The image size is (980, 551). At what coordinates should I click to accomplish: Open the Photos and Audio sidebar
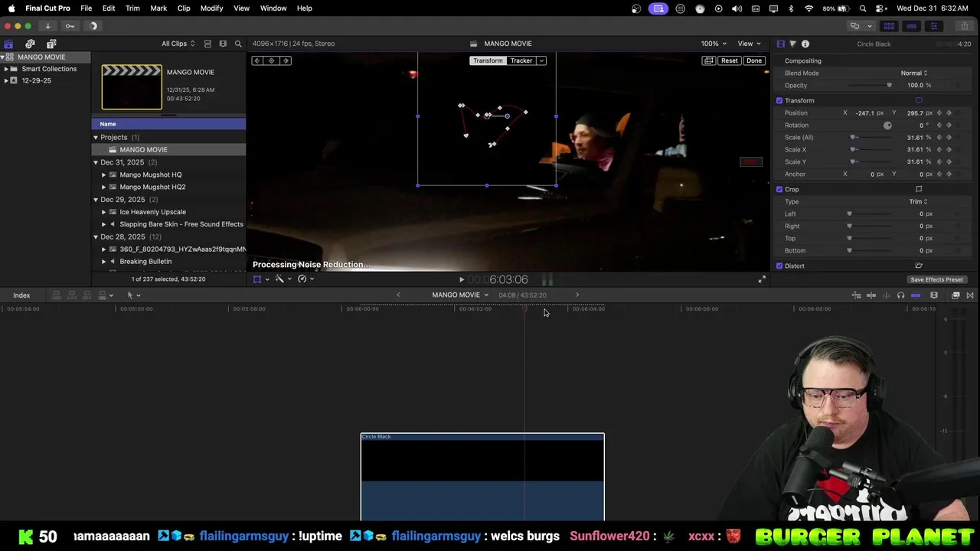click(30, 44)
